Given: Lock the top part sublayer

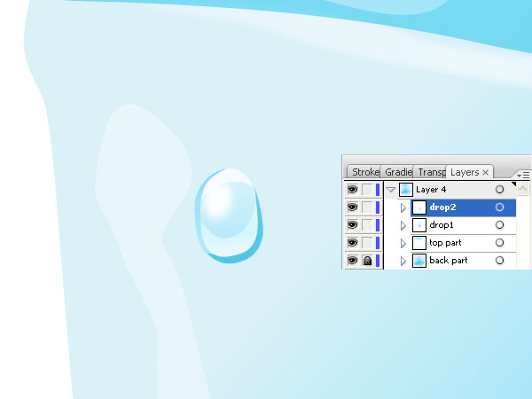Looking at the screenshot, I should point(367,243).
